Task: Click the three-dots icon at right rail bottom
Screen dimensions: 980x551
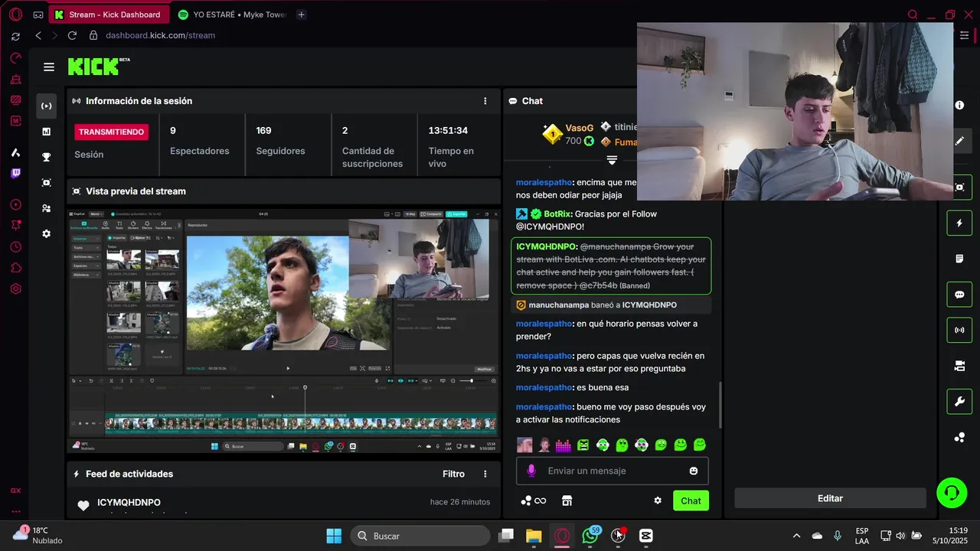Action: (959, 437)
